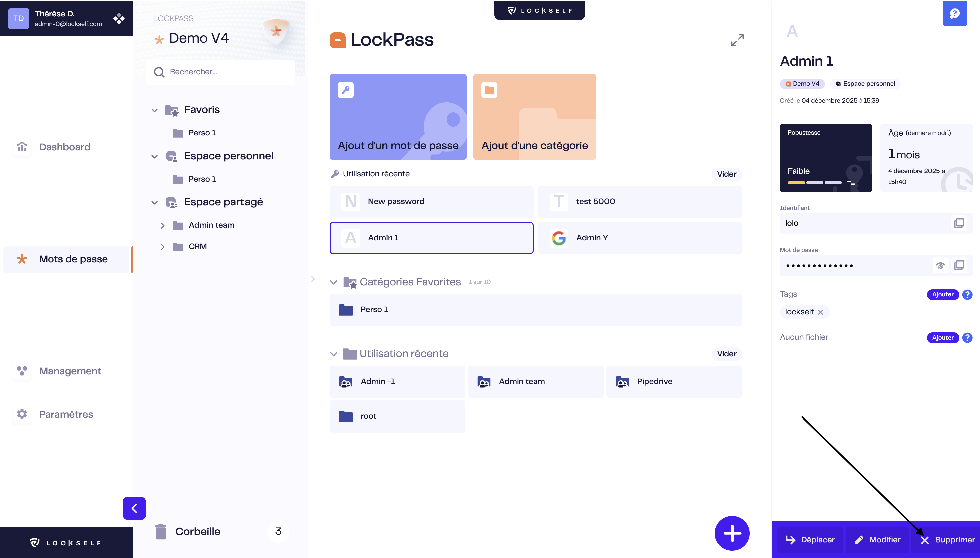The height and width of the screenshot is (558, 980).
Task: Click the Robustesse strength bar
Action: [x=814, y=183]
